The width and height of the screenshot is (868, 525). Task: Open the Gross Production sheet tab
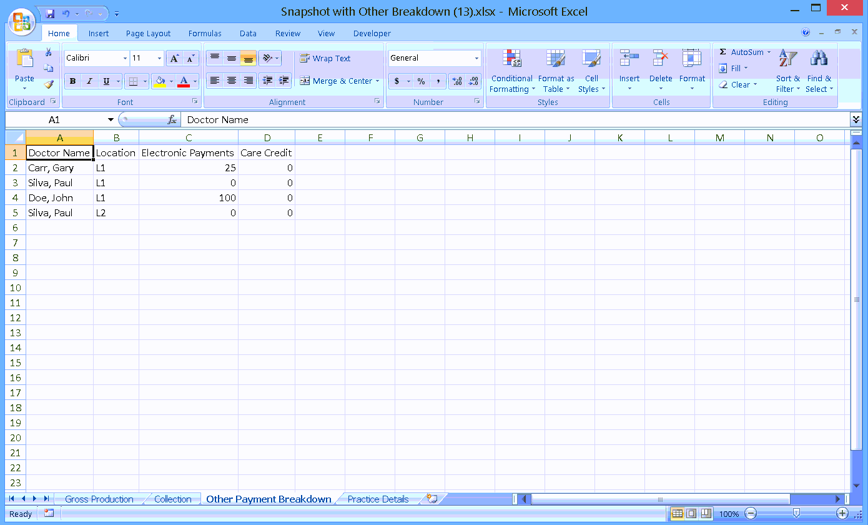coord(98,499)
